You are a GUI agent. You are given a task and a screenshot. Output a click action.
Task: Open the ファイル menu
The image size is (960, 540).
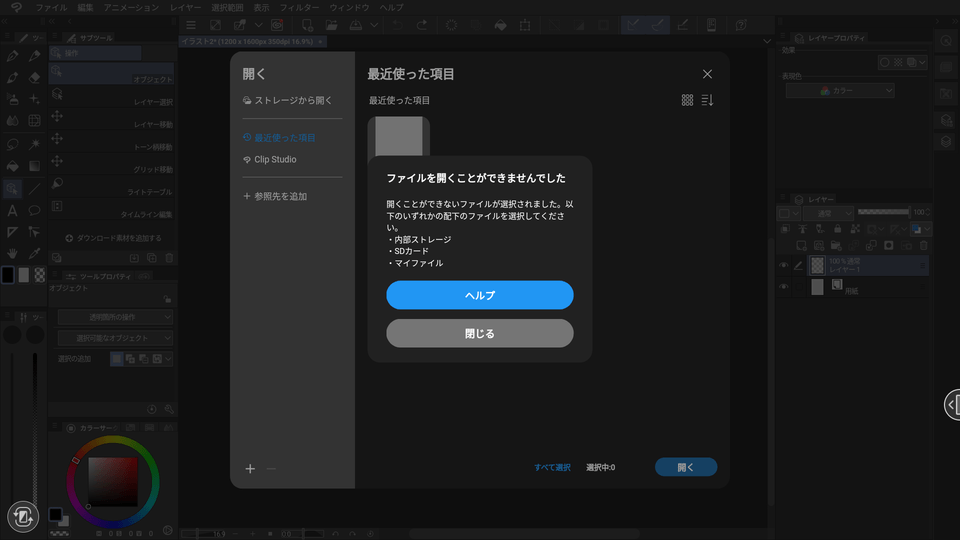point(51,7)
